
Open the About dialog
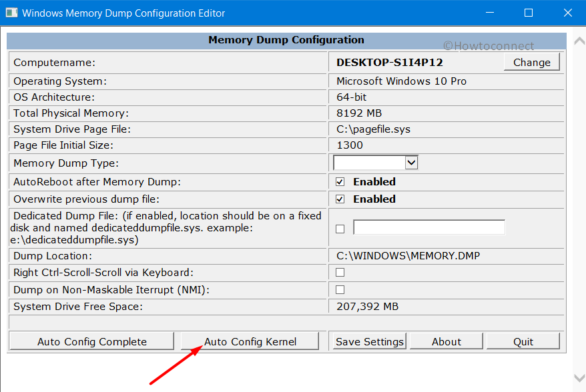[x=447, y=341]
